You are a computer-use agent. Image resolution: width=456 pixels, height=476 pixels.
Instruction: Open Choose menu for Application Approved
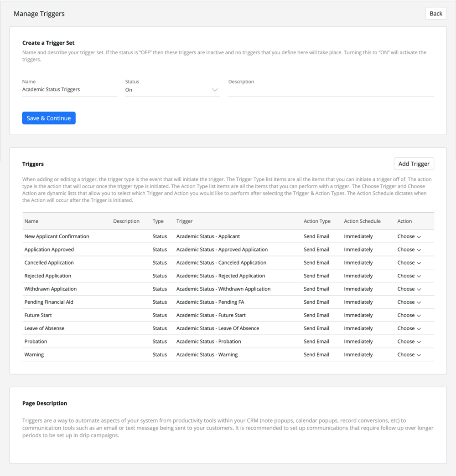pyautogui.click(x=409, y=250)
